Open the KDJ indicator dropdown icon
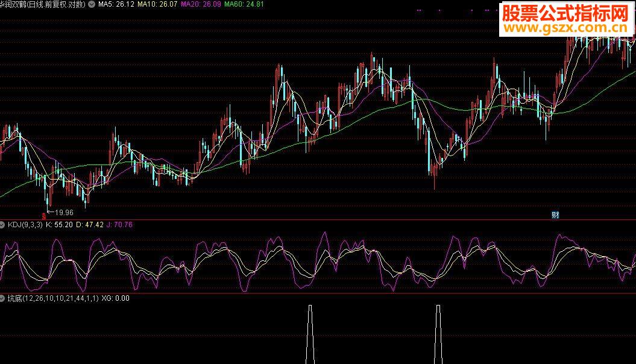 [2, 225]
